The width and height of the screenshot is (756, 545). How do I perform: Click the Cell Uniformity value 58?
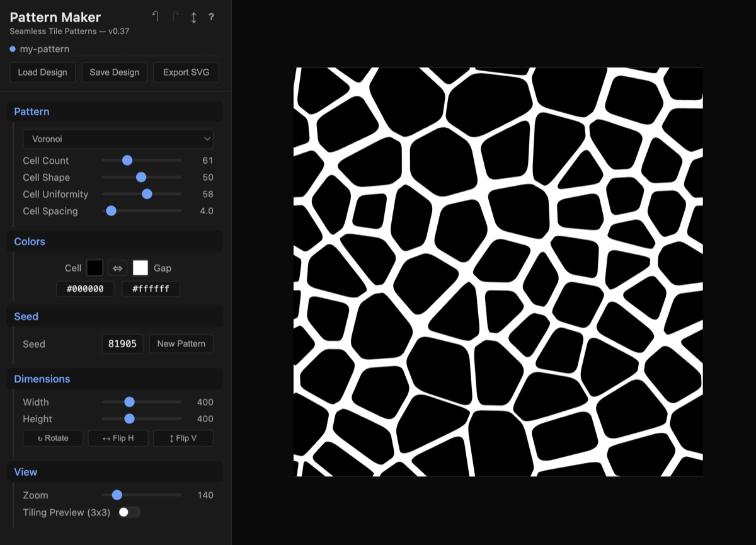[x=208, y=194]
